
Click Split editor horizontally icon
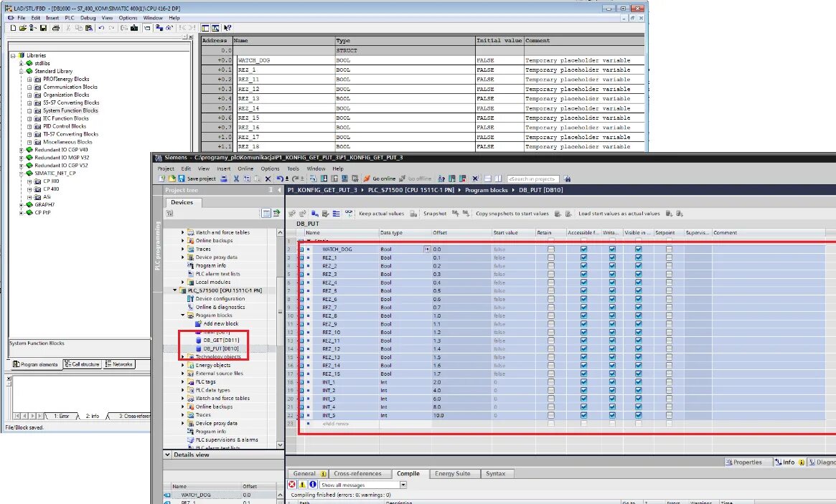coord(487,179)
